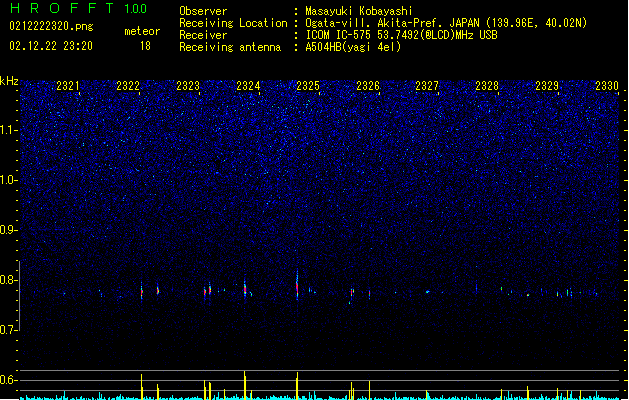629x400 pixels.
Task: Click the 2328 time axis label
Action: pyautogui.click(x=487, y=85)
